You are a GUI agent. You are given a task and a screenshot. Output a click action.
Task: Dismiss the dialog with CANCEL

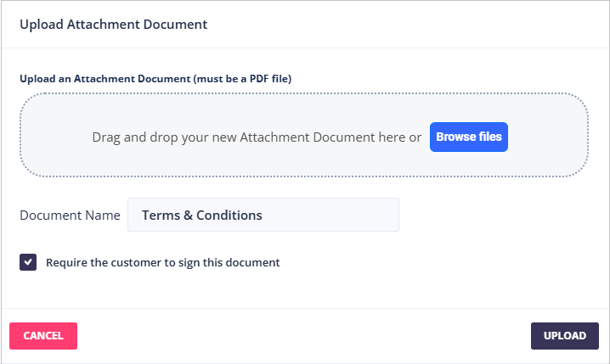[43, 336]
